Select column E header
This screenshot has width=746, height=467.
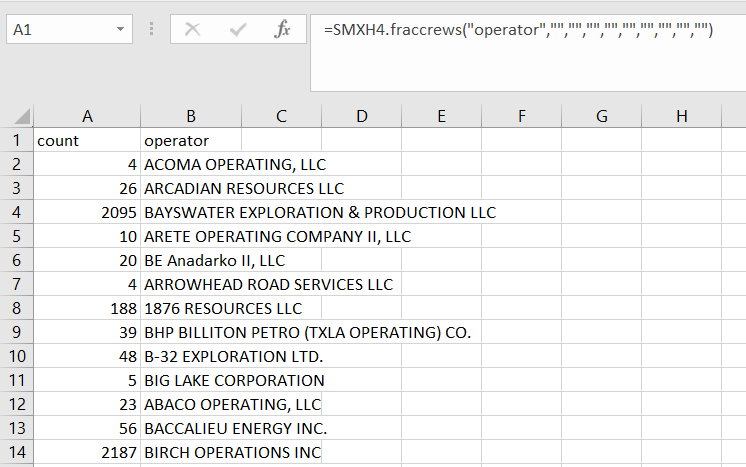pyautogui.click(x=442, y=117)
